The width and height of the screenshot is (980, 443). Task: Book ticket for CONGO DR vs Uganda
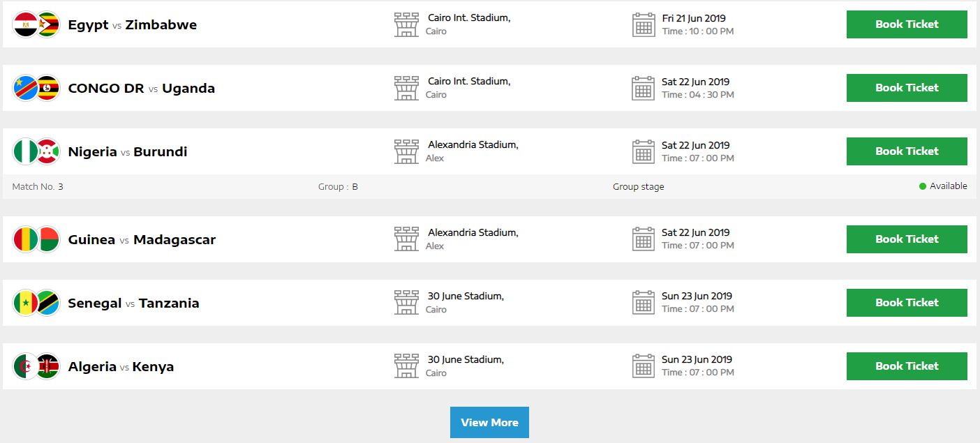(x=906, y=88)
